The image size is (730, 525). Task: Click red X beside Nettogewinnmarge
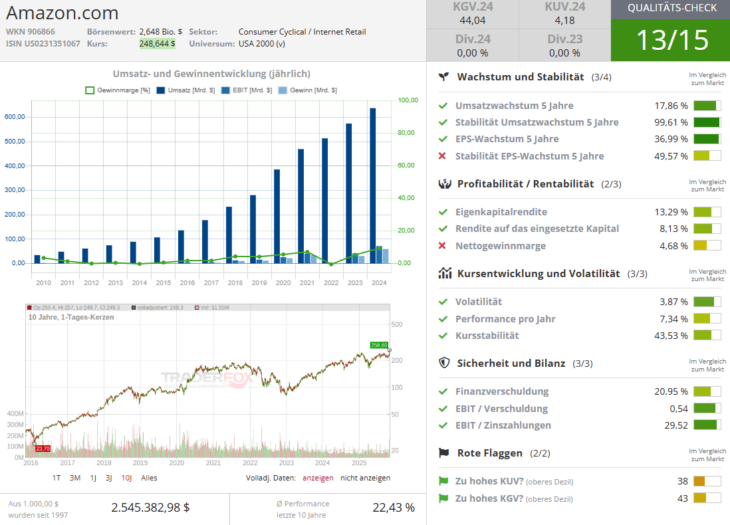[443, 246]
